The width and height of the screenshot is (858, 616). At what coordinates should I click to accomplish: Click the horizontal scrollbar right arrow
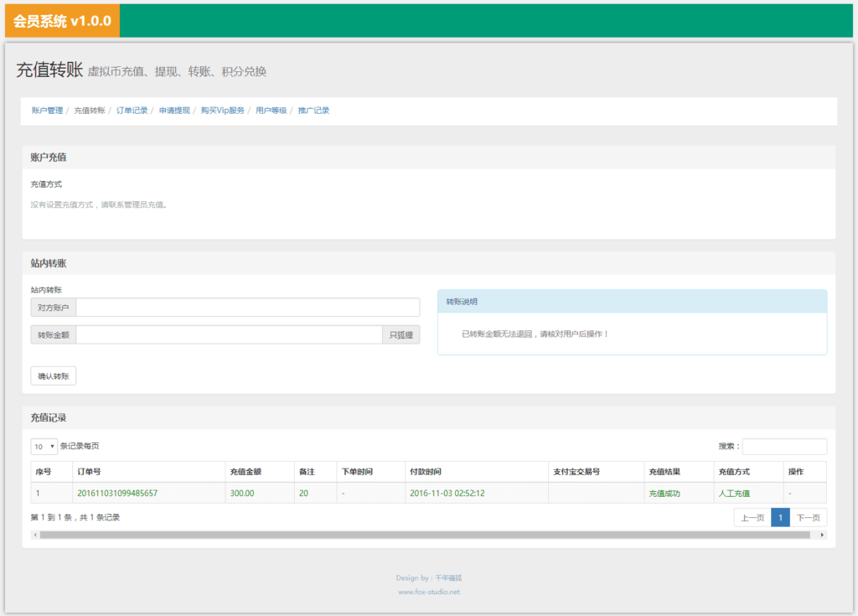pyautogui.click(x=822, y=535)
